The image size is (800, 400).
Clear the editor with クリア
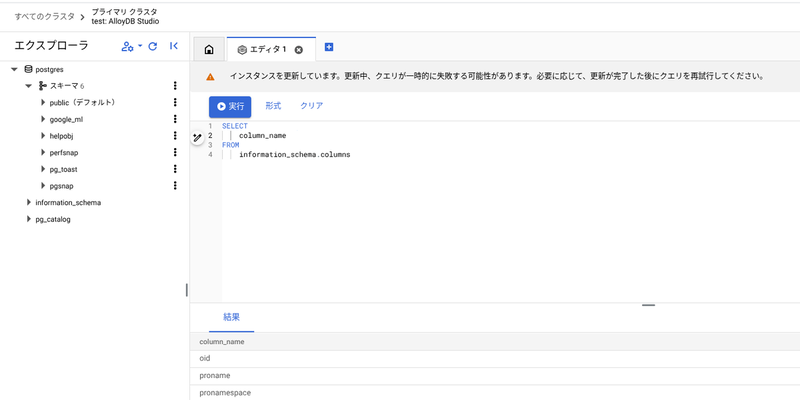click(x=311, y=106)
